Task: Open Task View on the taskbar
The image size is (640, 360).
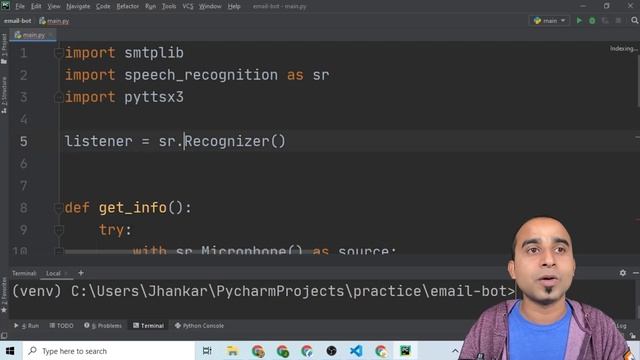Action: pos(207,351)
